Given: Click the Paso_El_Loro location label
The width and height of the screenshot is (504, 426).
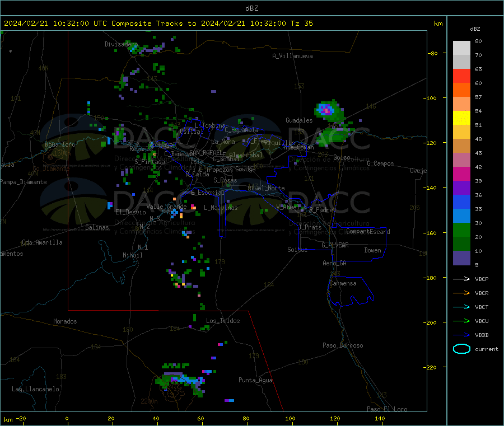Looking at the screenshot, I should [x=387, y=409].
